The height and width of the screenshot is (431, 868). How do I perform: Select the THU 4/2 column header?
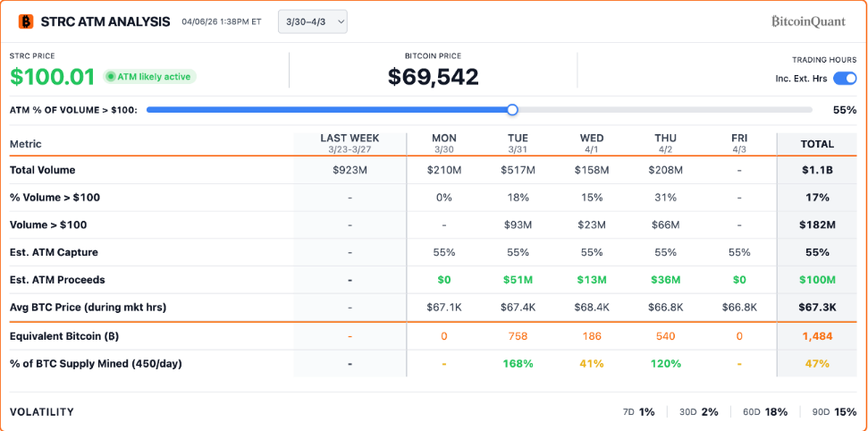click(x=665, y=143)
